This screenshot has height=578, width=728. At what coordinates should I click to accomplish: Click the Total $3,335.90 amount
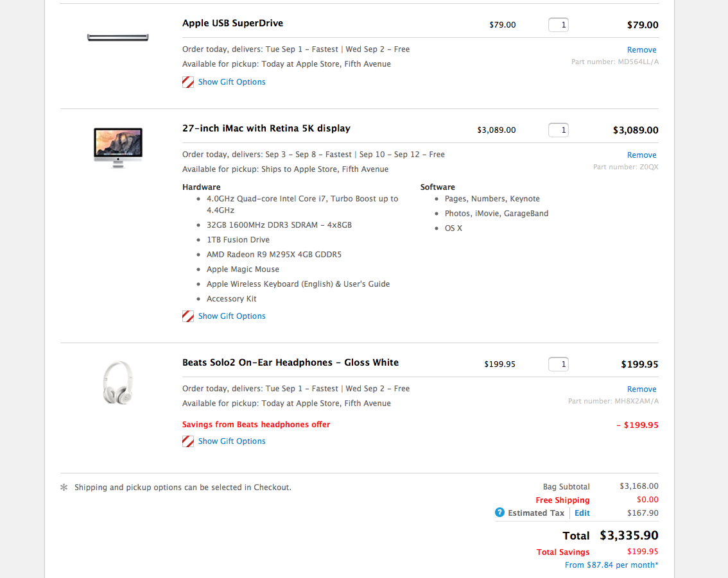(x=628, y=536)
